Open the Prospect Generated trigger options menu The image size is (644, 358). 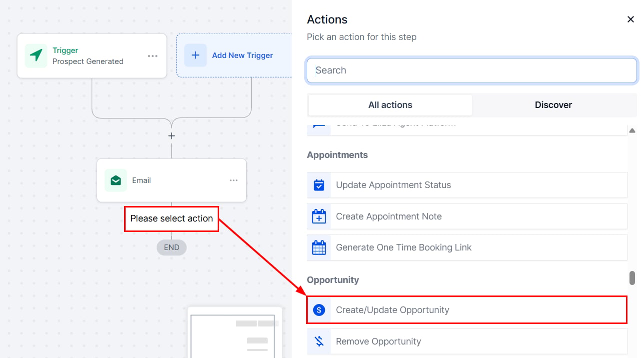pos(153,56)
